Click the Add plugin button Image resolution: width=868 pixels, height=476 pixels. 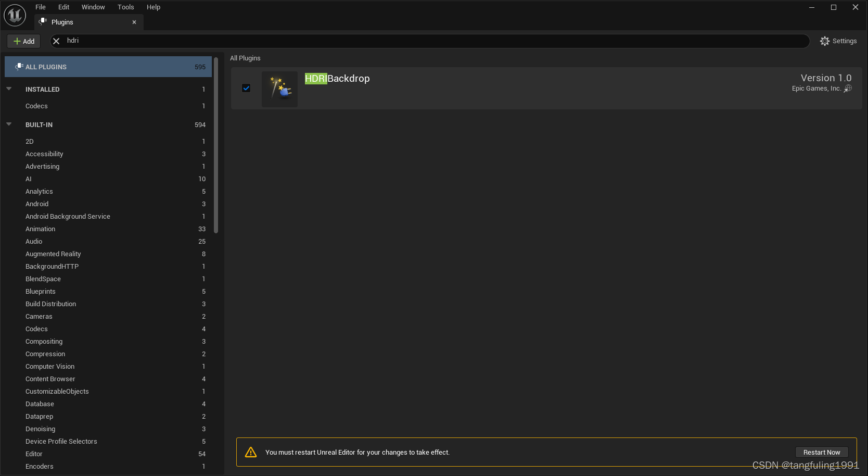pos(24,41)
